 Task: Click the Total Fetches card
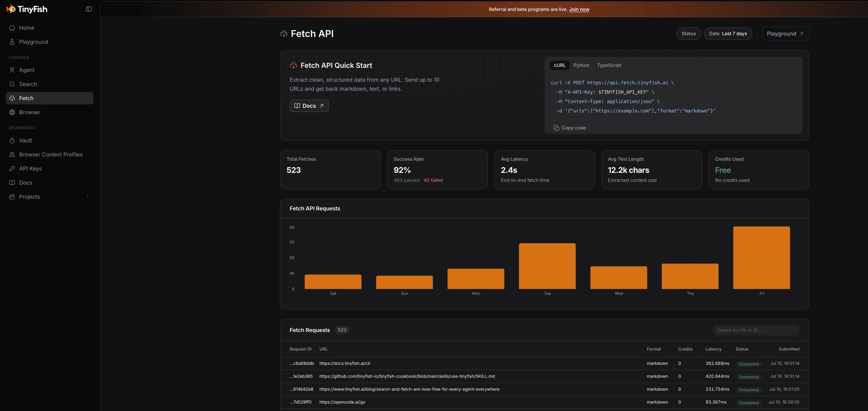pos(330,170)
